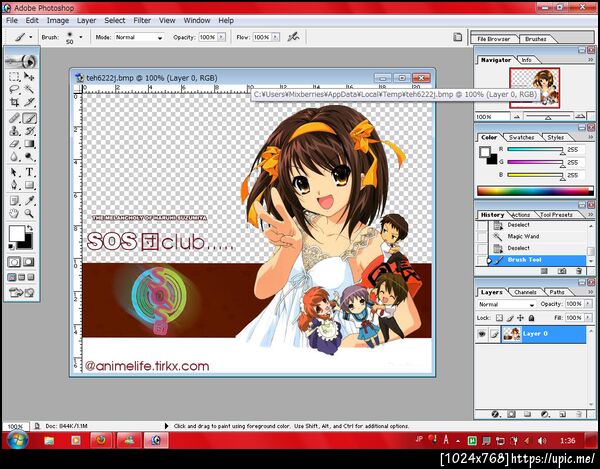Hide Layer 0 with eye icon
600x469 pixels.
482,334
